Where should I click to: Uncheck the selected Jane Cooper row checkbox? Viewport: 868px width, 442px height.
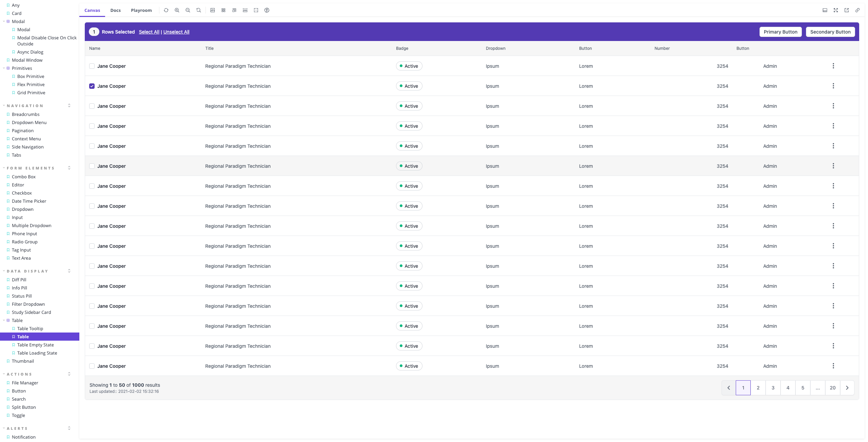[92, 86]
